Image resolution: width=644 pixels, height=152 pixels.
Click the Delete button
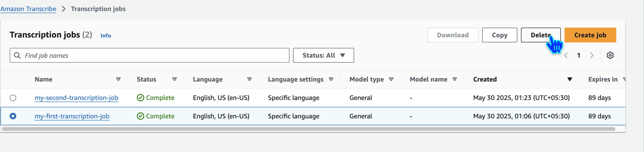[540, 35]
